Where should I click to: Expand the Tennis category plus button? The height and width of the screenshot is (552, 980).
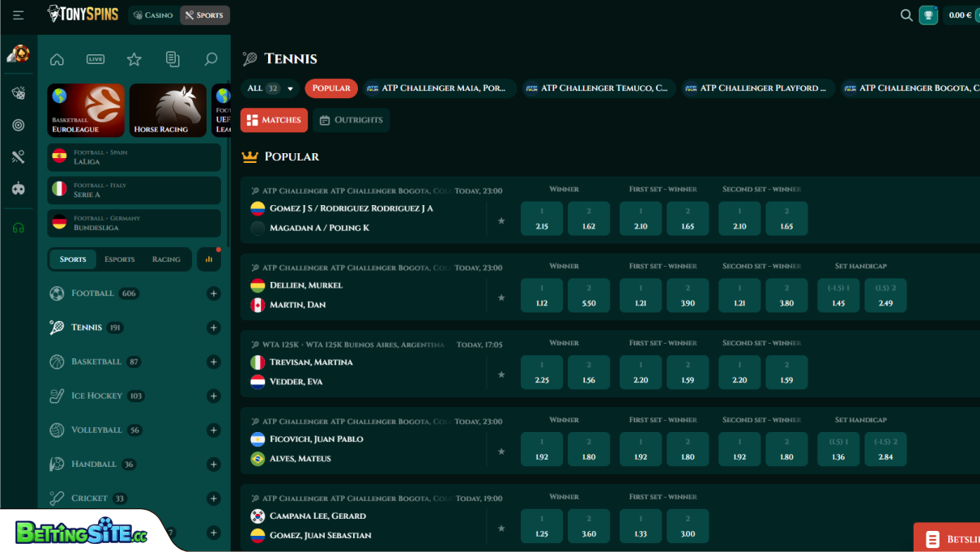(213, 327)
